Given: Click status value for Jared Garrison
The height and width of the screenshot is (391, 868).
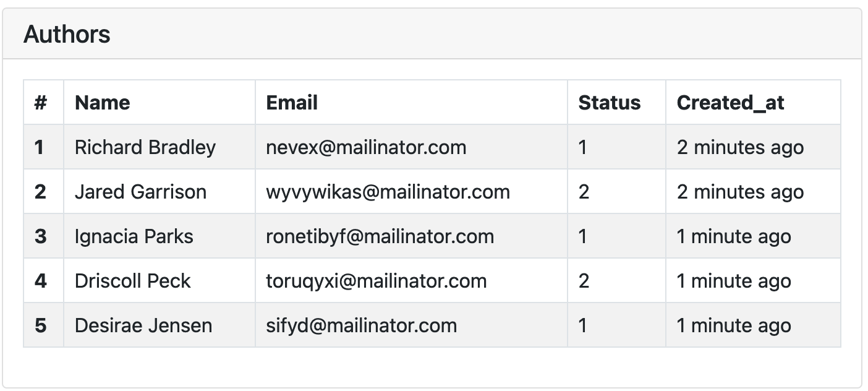Looking at the screenshot, I should 584,192.
